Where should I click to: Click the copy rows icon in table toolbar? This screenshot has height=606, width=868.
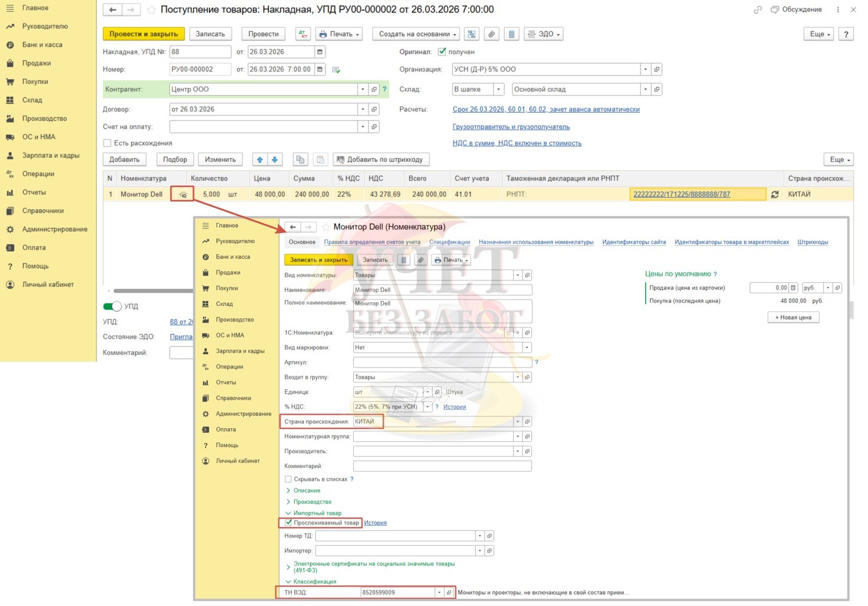point(300,159)
